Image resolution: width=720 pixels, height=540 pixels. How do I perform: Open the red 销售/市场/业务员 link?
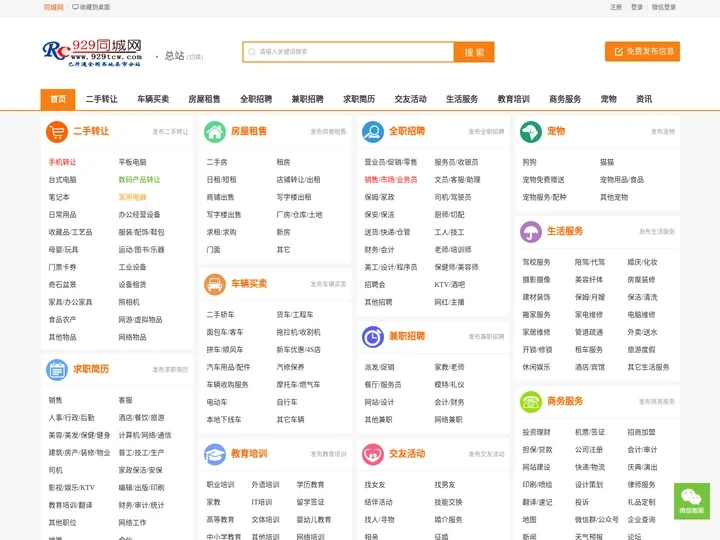coord(391,180)
